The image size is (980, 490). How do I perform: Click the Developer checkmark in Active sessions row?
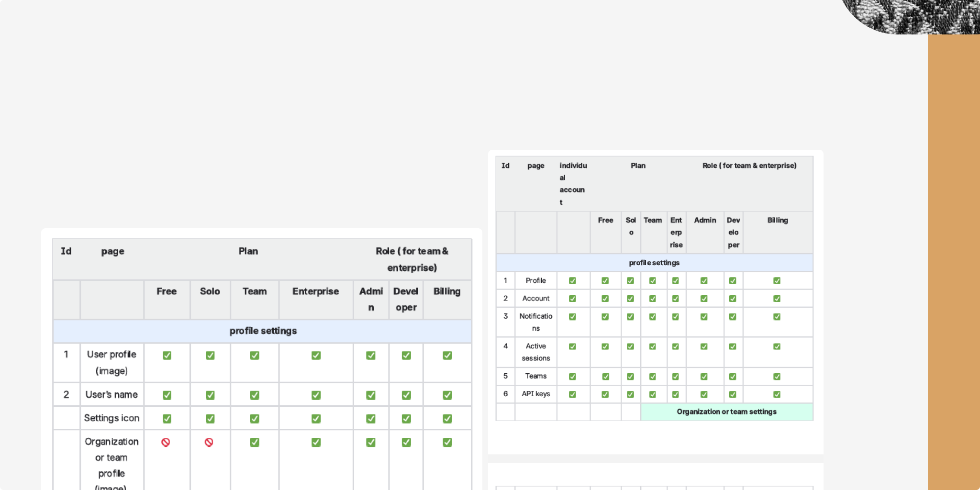coord(733,346)
